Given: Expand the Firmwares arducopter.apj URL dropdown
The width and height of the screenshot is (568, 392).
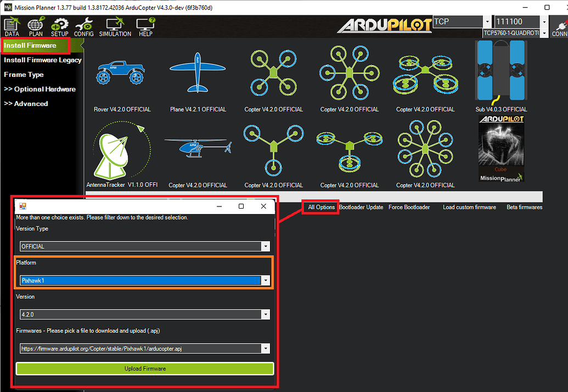Looking at the screenshot, I should 266,349.
